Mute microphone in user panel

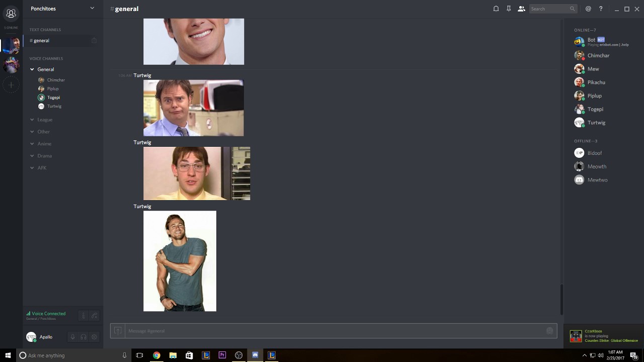point(72,337)
